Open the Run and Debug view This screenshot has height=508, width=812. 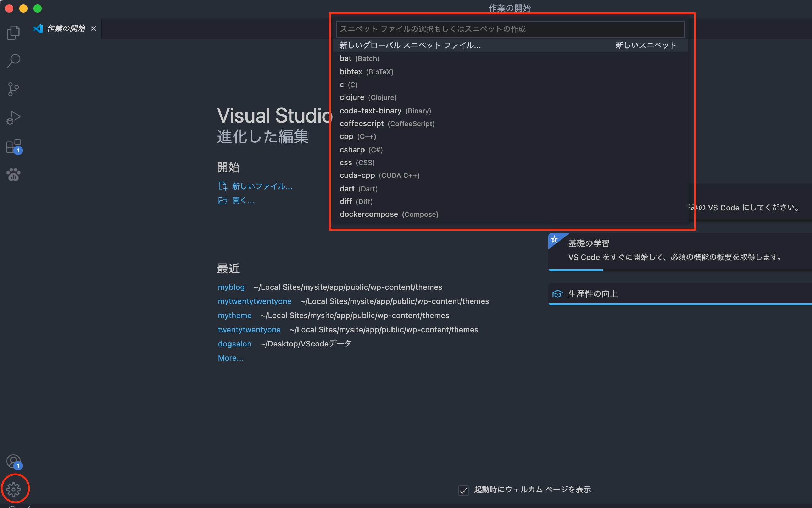click(x=13, y=118)
